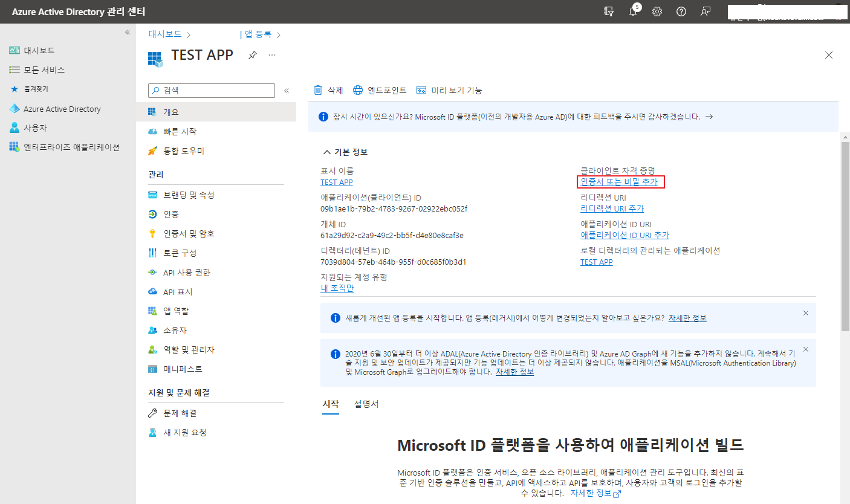Dismiss the ADAL deprecation banner
This screenshot has height=504, width=850.
pyautogui.click(x=805, y=349)
